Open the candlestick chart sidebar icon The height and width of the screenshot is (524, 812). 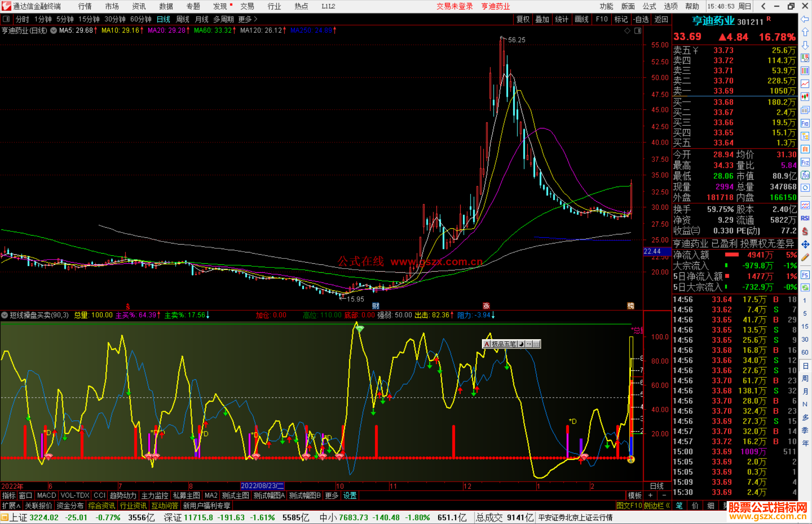805,97
